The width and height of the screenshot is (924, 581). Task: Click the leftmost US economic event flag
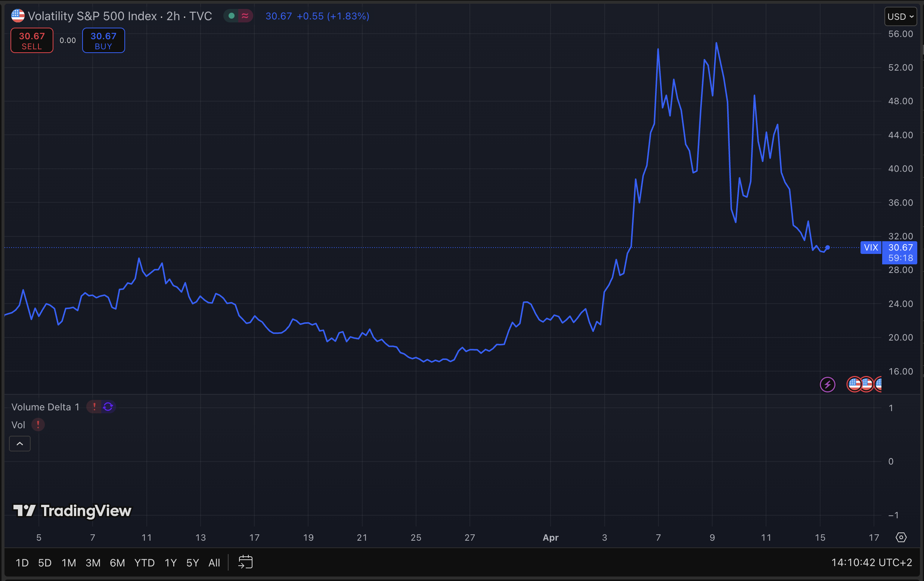pos(854,384)
